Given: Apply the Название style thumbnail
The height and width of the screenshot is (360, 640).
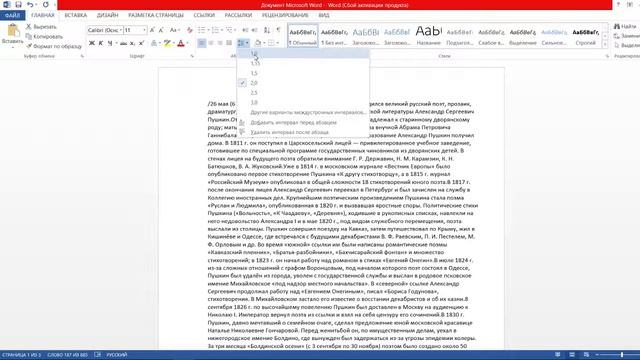Looking at the screenshot, I should [x=428, y=36].
